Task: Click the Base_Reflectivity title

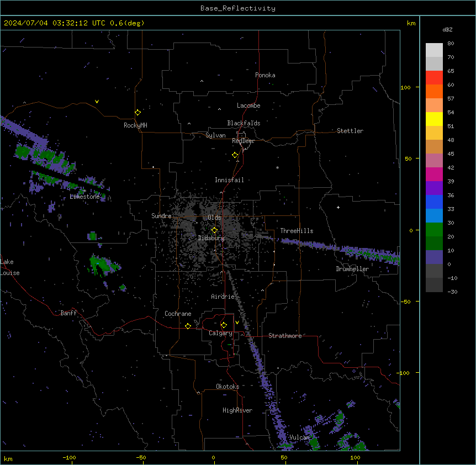Action: click(x=238, y=8)
